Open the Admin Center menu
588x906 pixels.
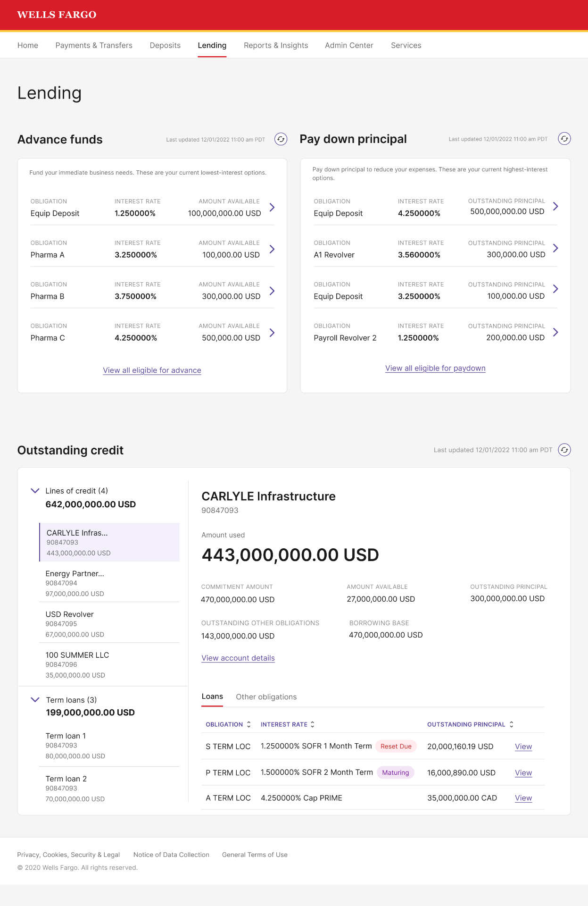[x=349, y=45]
